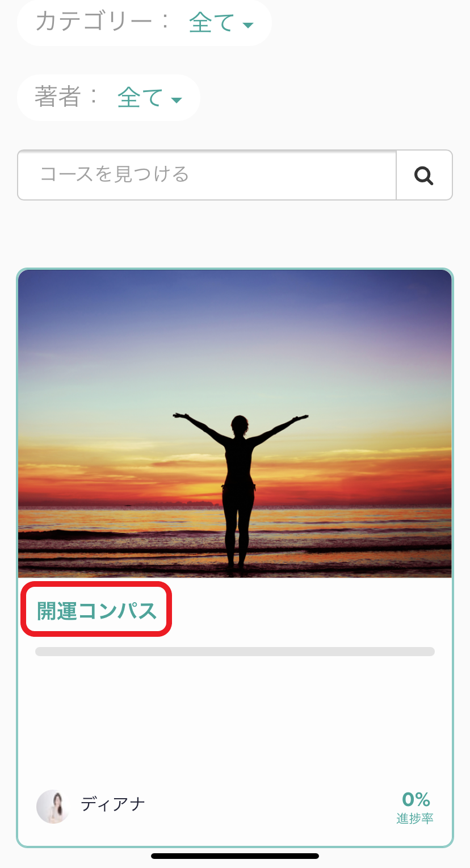Click the caret arrow beside カテゴリー 全て
Image resolution: width=470 pixels, height=868 pixels.
247,25
